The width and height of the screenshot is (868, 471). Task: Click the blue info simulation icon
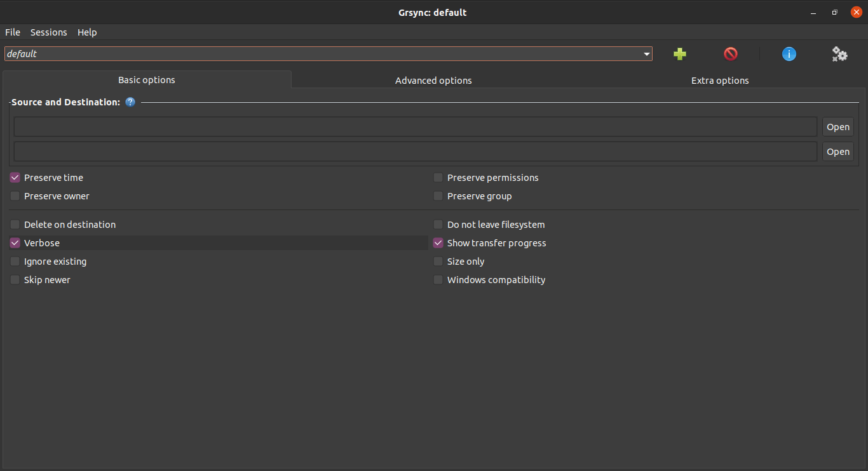click(x=789, y=54)
